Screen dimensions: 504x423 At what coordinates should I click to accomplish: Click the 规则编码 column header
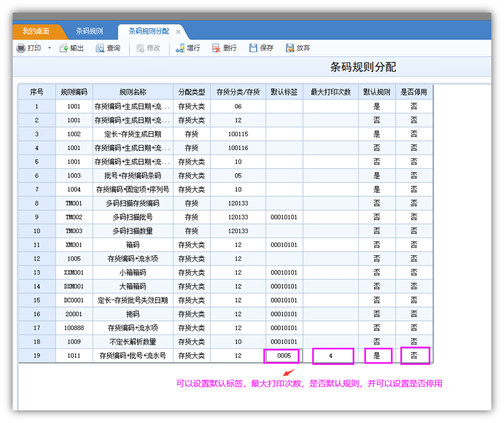coord(74,92)
